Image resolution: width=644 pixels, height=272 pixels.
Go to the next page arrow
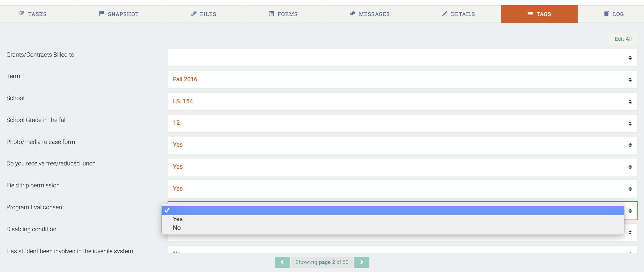(362, 262)
